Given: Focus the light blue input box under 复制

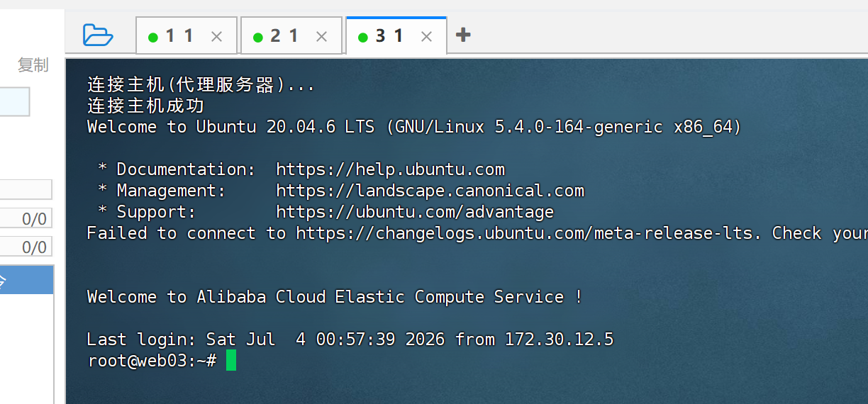Looking at the screenshot, I should tap(15, 101).
